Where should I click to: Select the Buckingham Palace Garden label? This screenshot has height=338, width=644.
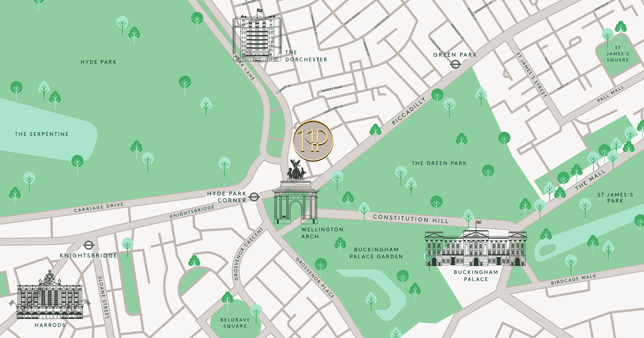click(x=376, y=253)
